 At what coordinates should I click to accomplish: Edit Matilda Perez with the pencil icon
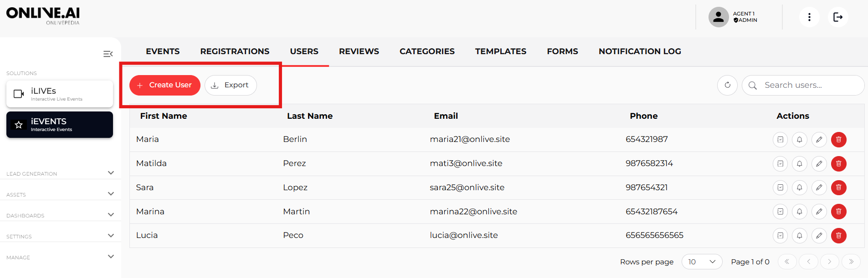pos(819,164)
